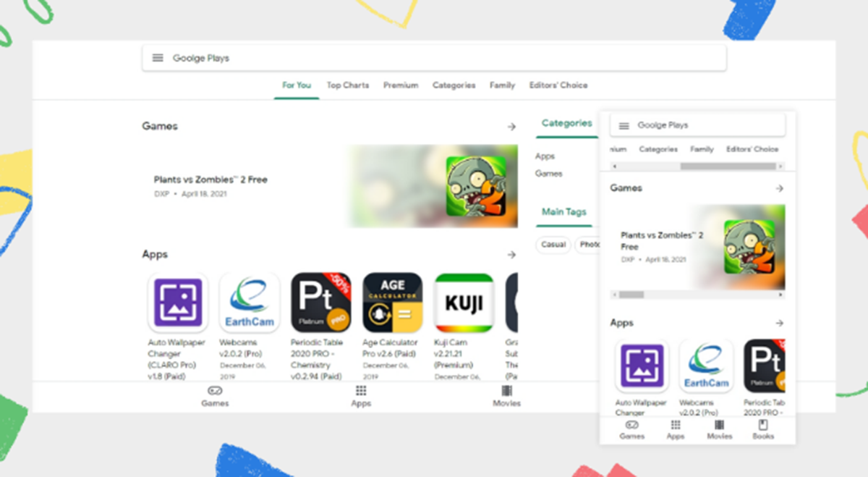Click the Apps arrow in mobile preview
Image resolution: width=868 pixels, height=477 pixels.
(x=779, y=323)
